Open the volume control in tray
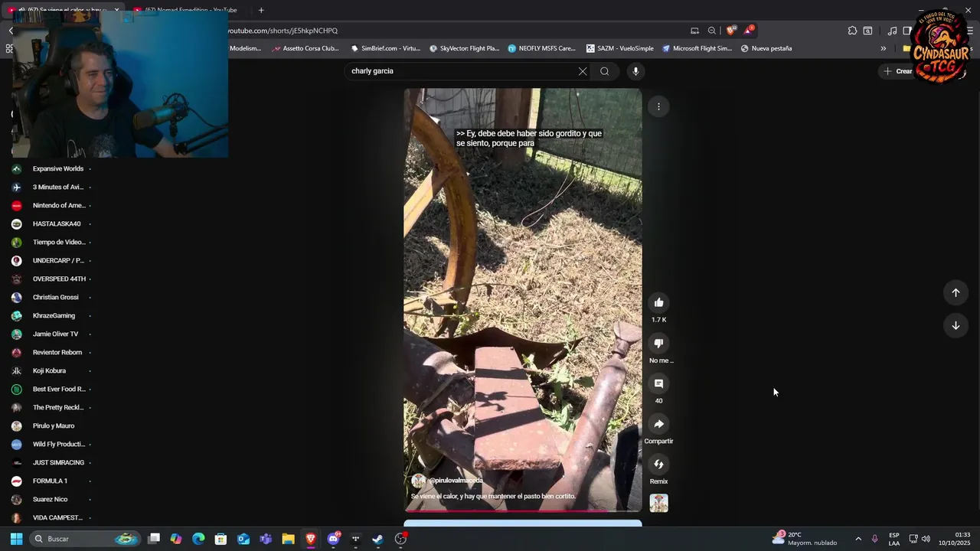The image size is (980, 551). coord(926,539)
